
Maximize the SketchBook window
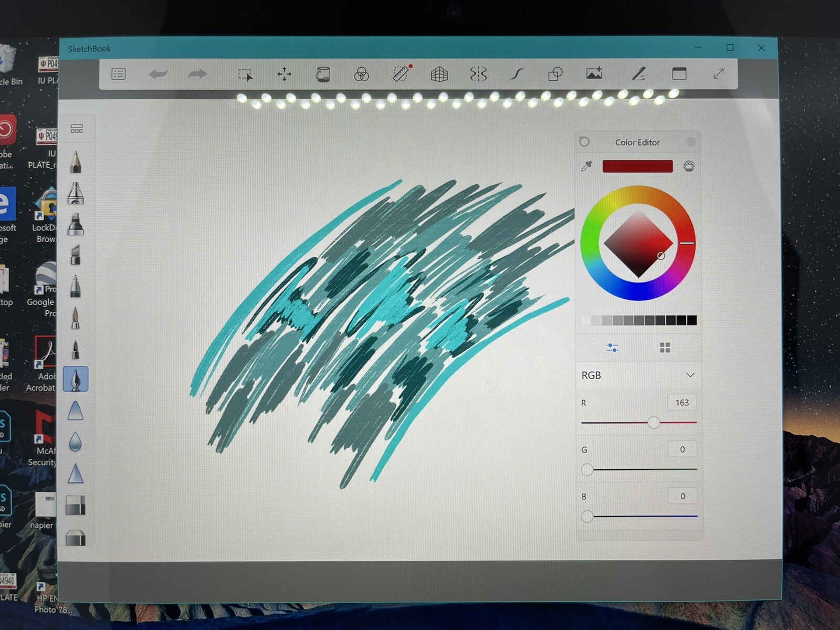[x=730, y=48]
